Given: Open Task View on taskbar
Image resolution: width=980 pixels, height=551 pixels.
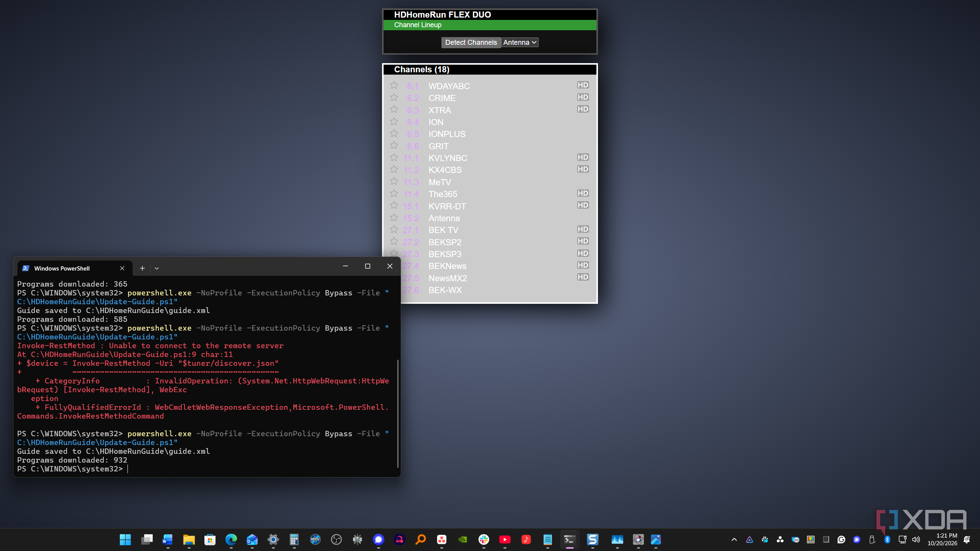Looking at the screenshot, I should point(147,540).
